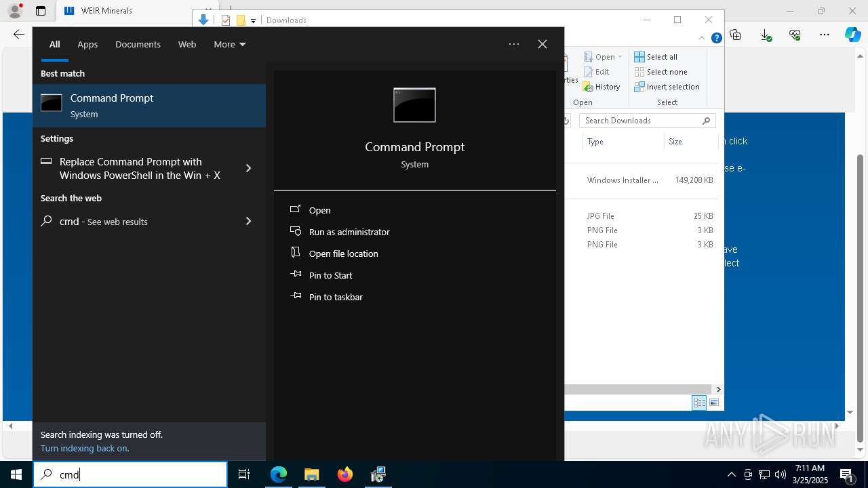Switch Explorer to details view icon
This screenshot has width=868, height=488.
699,403
